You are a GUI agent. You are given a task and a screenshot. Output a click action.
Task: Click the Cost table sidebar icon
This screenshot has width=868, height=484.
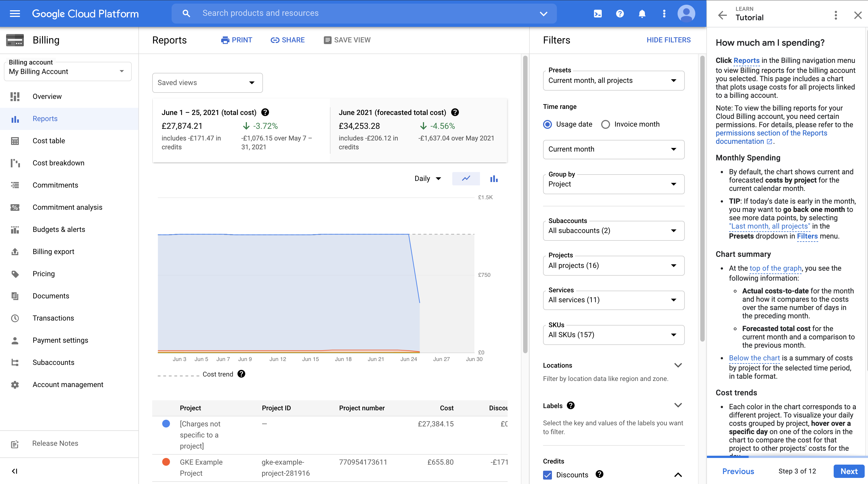coord(15,140)
